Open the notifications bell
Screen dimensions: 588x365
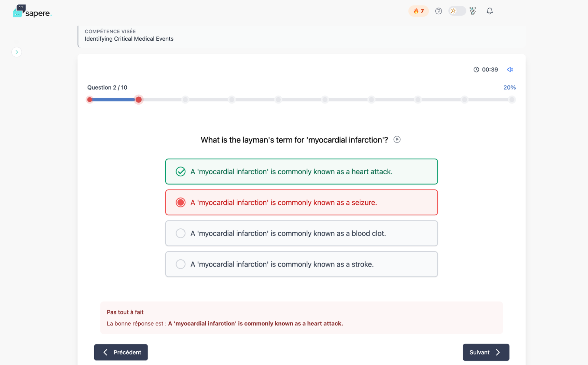[490, 11]
